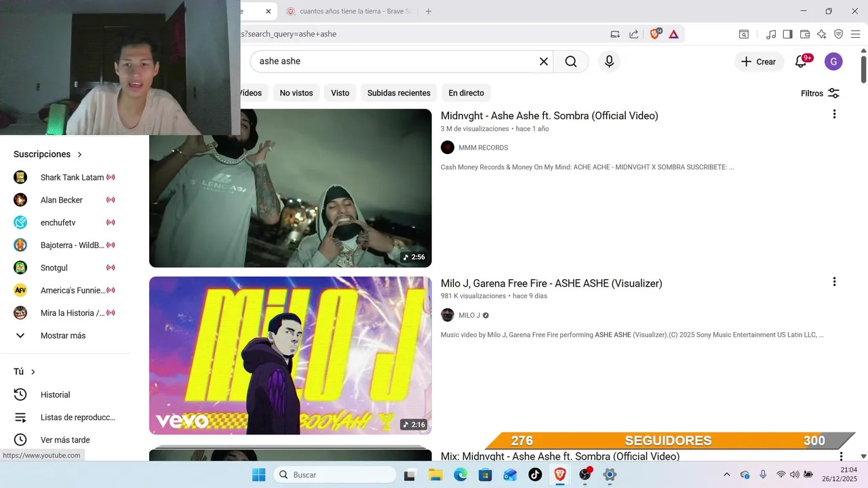
Task: Click the share page icon in address bar
Action: coord(633,34)
